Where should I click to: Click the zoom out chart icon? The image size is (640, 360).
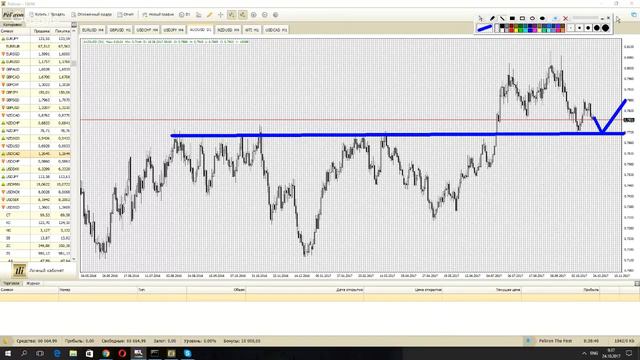tap(264, 15)
